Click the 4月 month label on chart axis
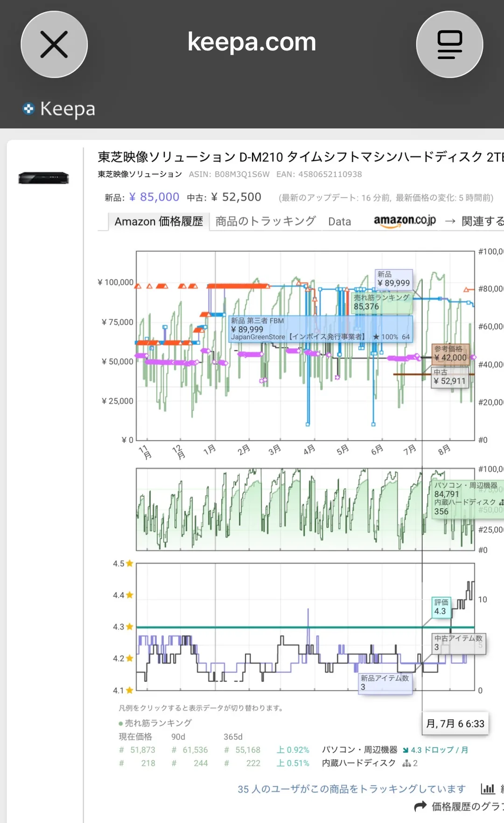 (x=309, y=450)
